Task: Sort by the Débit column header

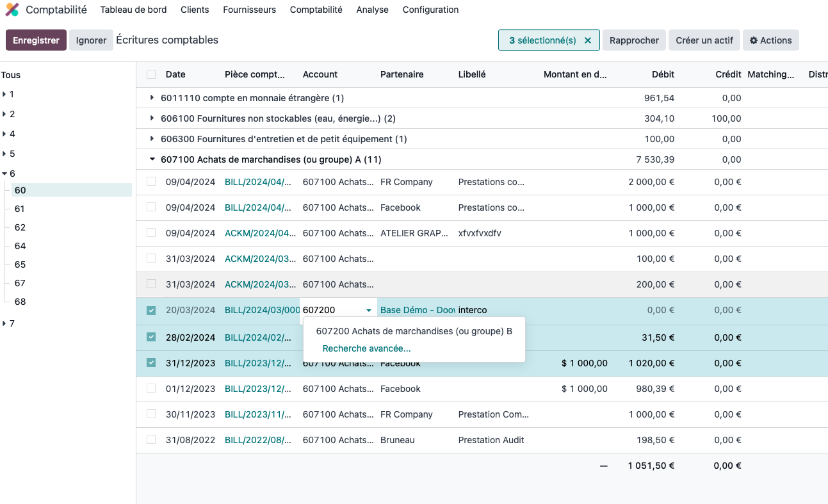Action: 663,74
